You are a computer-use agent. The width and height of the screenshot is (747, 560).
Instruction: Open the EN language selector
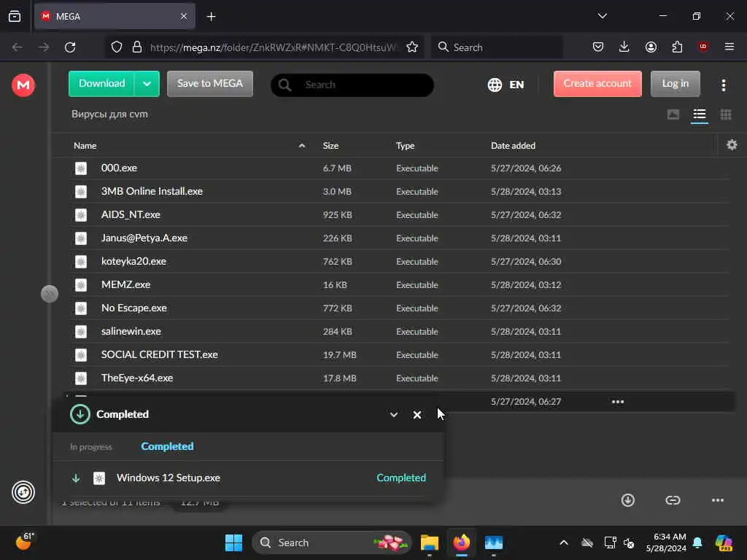(x=506, y=85)
